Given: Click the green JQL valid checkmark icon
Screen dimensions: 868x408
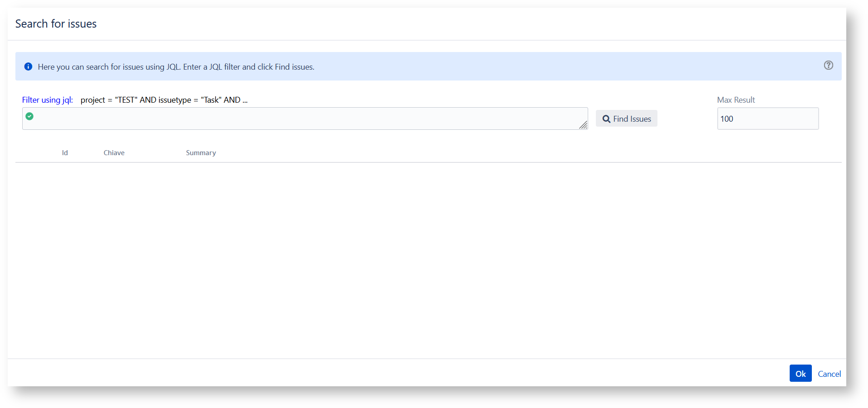Looking at the screenshot, I should click(29, 116).
